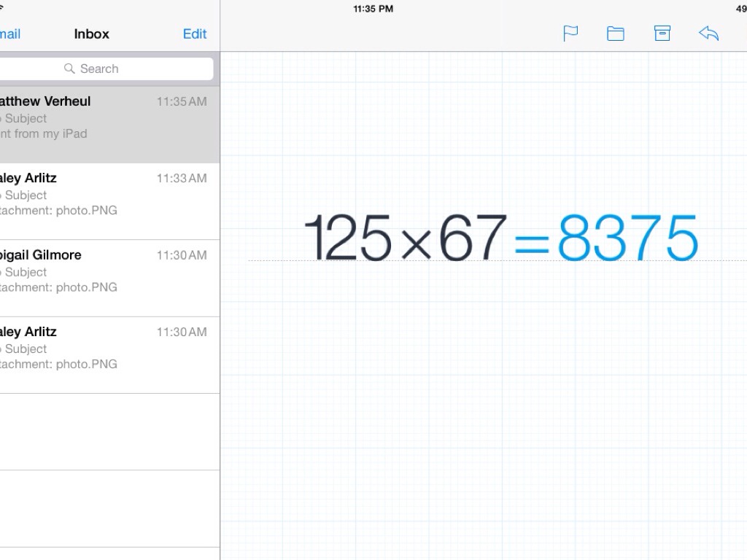The width and height of the screenshot is (747, 560).
Task: Flag the open message with the flag icon
Action: coord(570,34)
